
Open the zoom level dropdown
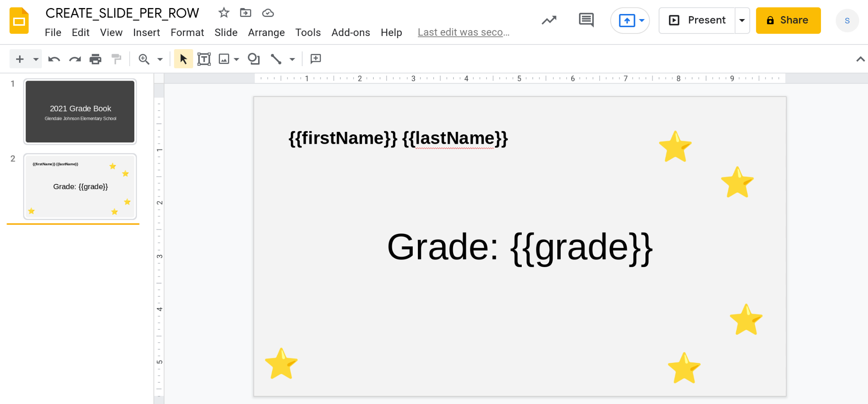point(160,59)
